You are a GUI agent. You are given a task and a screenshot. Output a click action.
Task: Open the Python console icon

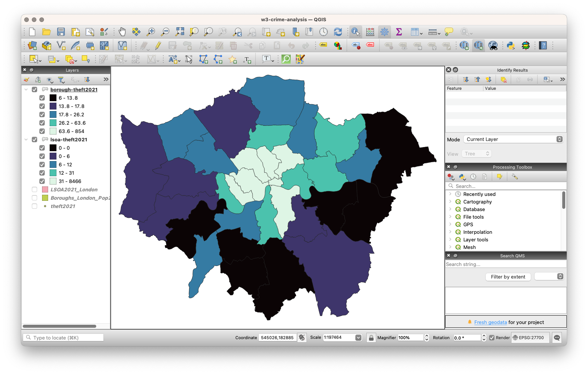click(511, 45)
